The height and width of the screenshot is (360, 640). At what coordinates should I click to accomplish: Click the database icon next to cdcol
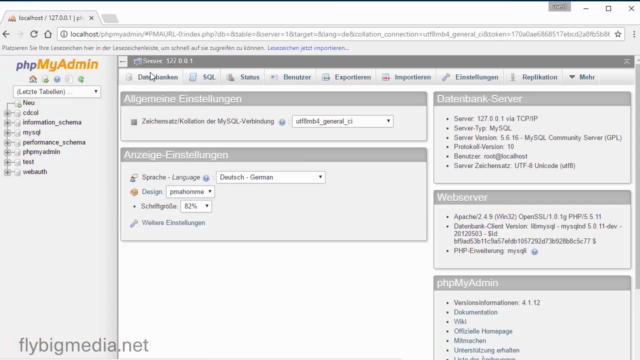click(x=17, y=113)
